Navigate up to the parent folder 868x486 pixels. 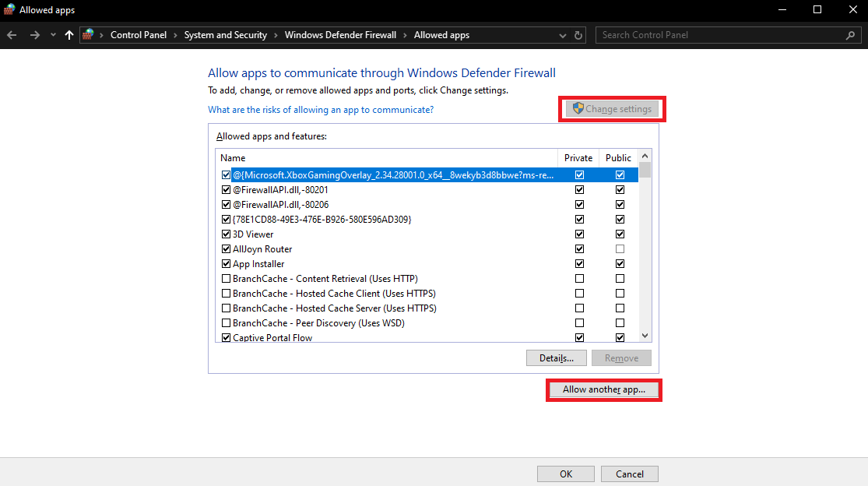(x=69, y=34)
